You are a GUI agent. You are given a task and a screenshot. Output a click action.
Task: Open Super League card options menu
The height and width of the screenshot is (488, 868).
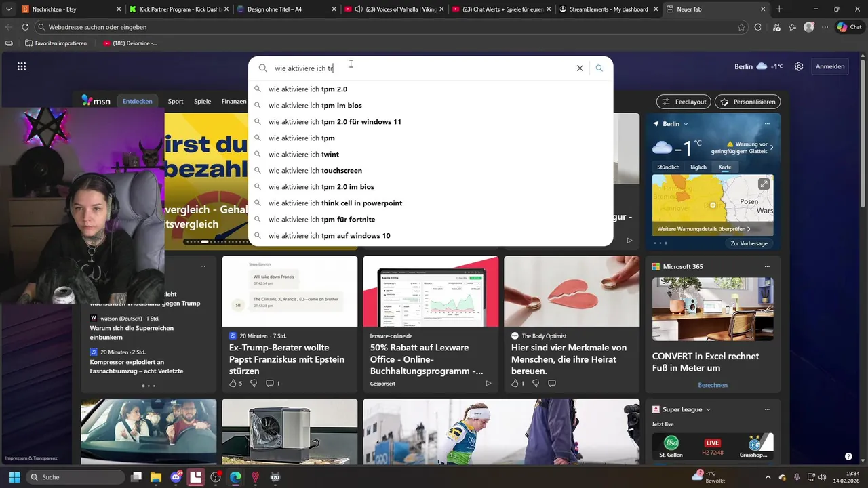[x=767, y=409]
